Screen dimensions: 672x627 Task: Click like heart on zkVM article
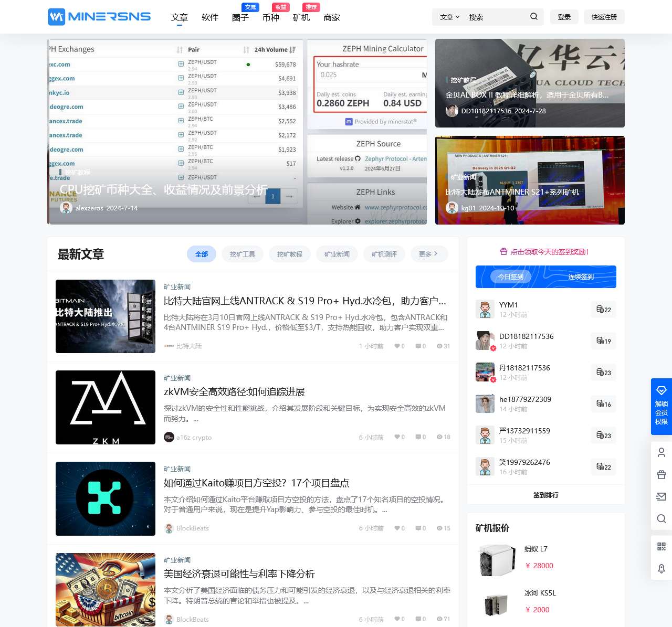click(397, 437)
